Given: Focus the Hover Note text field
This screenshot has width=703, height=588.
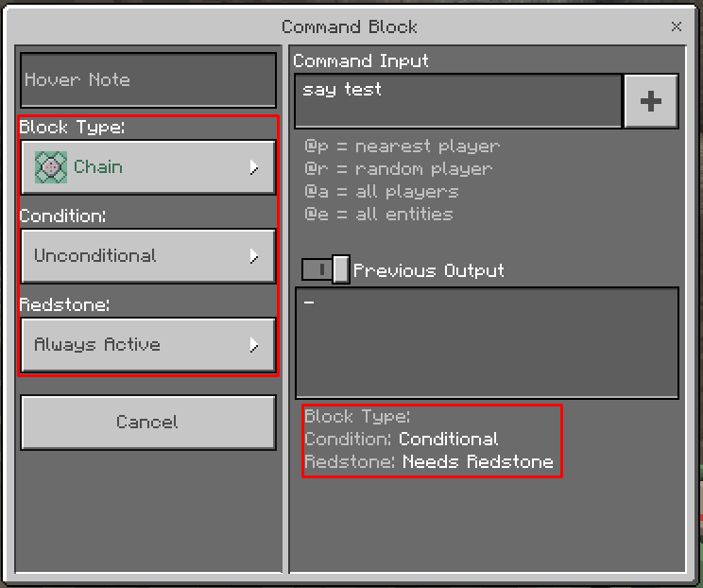Looking at the screenshot, I should [147, 80].
